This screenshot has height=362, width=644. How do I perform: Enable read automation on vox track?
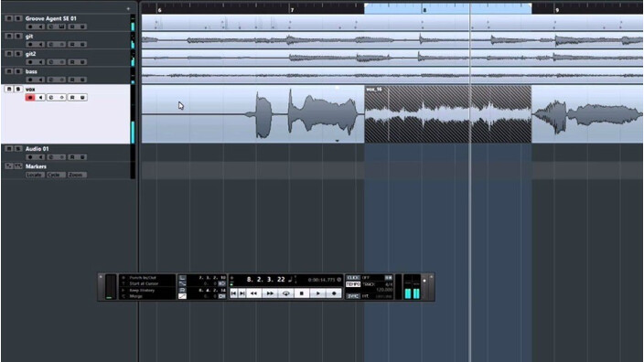pyautogui.click(x=72, y=97)
